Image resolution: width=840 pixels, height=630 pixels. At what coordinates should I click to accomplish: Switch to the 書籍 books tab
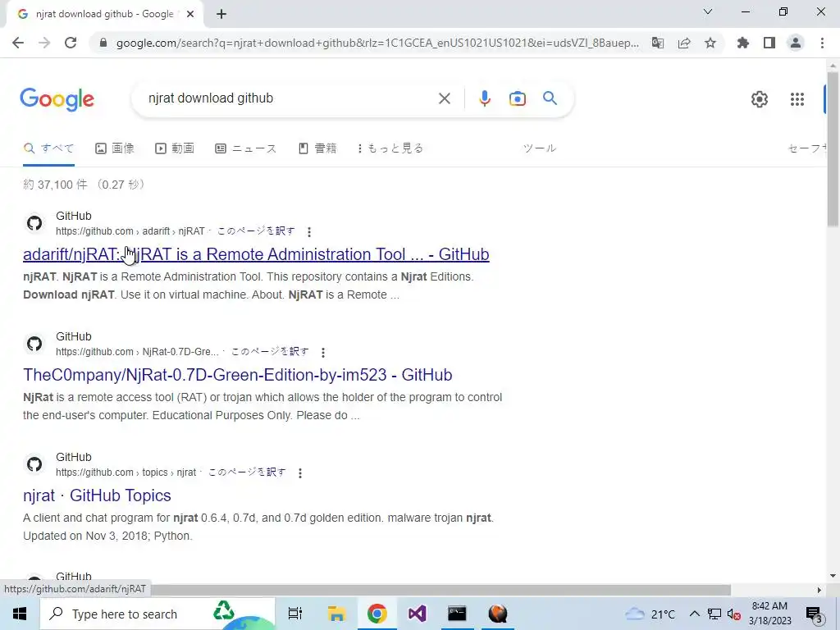[317, 148]
